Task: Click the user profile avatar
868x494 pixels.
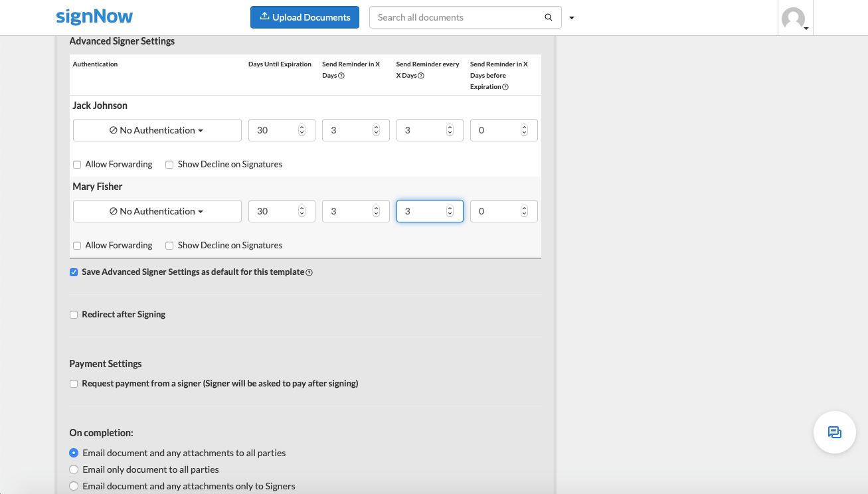Action: pos(793,19)
